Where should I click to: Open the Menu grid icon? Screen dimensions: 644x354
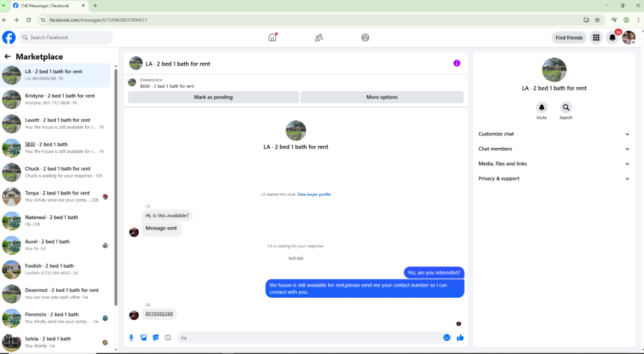tap(596, 37)
